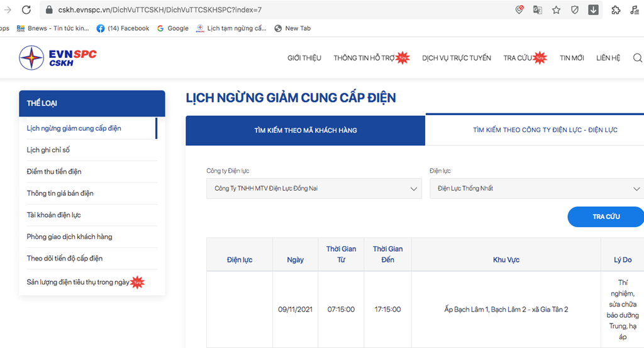Click the browser address bar URL
The height and width of the screenshot is (348, 644).
(160, 10)
